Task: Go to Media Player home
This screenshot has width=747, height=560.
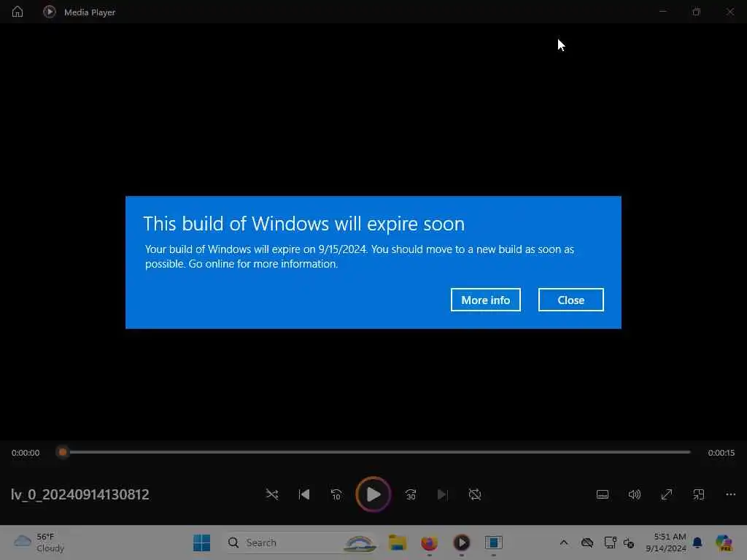Action: 18,12
